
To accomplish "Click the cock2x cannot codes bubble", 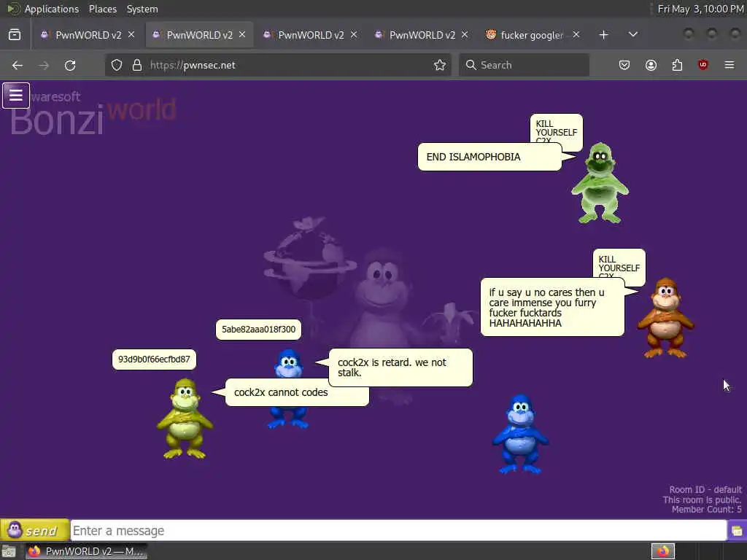I will pyautogui.click(x=297, y=392).
